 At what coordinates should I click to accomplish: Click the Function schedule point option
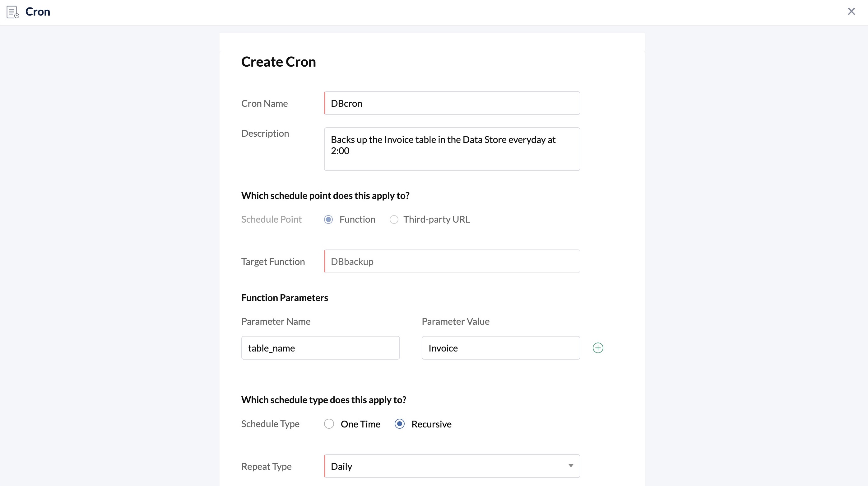(x=328, y=219)
